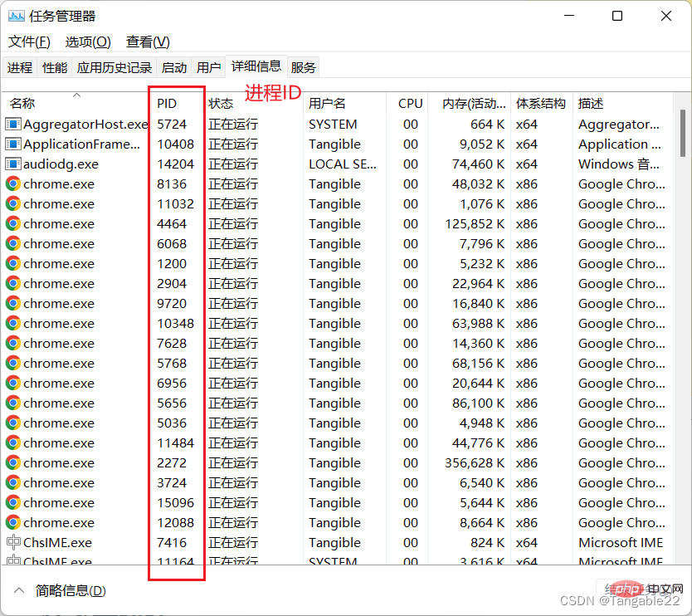Sort by the 体系结构 column header
Image resolution: width=692 pixels, height=616 pixels.
[542, 103]
